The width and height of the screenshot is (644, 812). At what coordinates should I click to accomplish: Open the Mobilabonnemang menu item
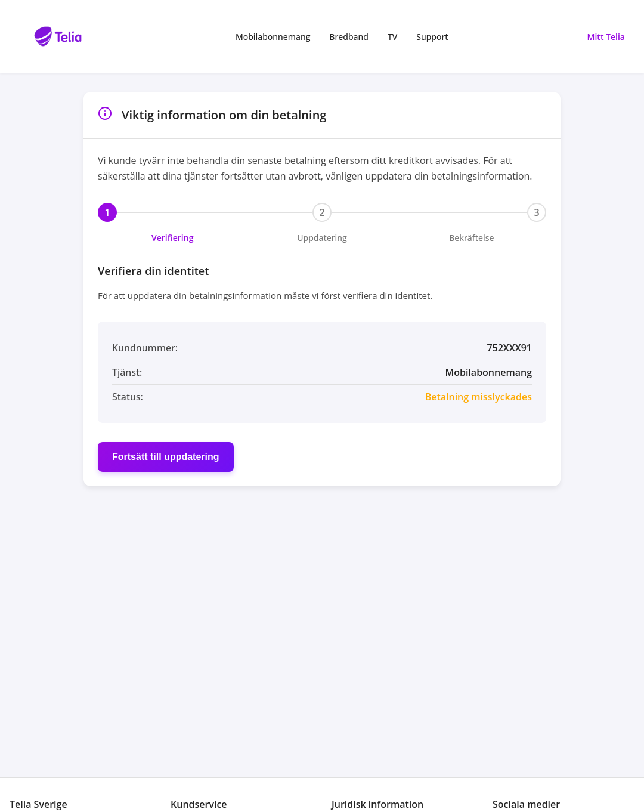[273, 36]
